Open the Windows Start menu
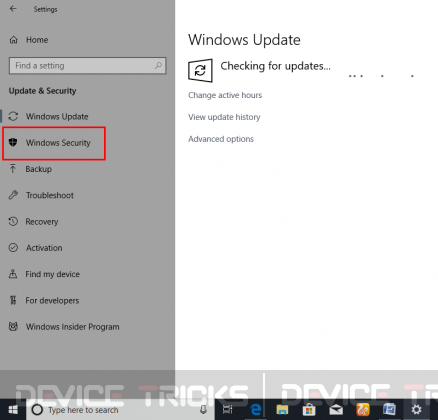The image size is (438, 420). click(x=13, y=410)
